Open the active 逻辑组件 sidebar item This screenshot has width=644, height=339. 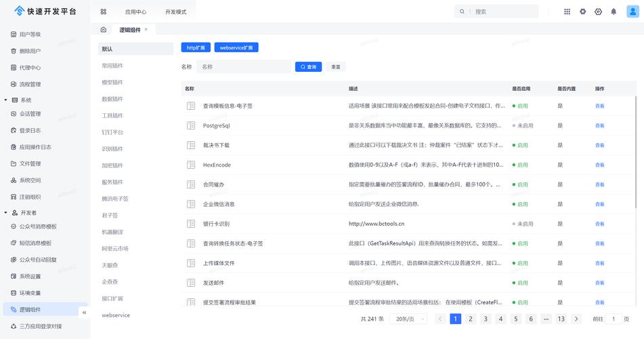click(45, 309)
